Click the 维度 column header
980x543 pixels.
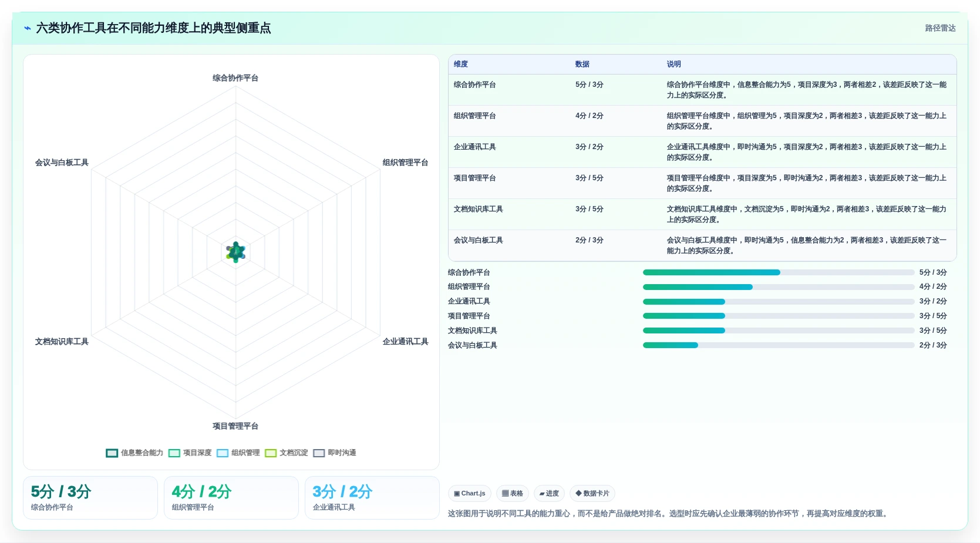coord(461,64)
